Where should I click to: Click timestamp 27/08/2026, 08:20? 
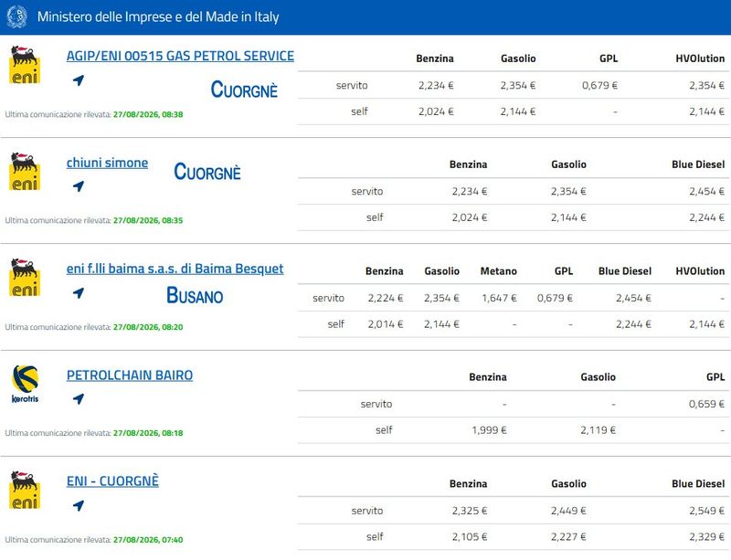(148, 327)
